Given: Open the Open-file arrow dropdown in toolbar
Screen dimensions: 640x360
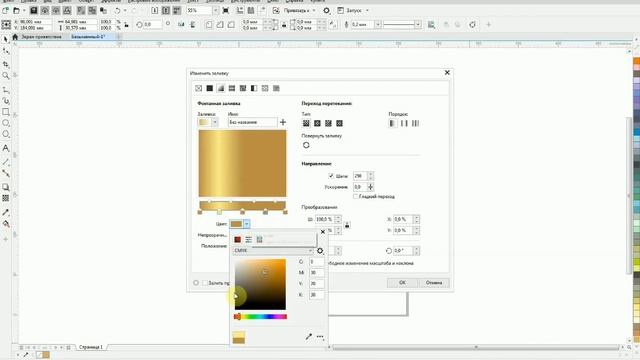Looking at the screenshot, I should (23, 10).
